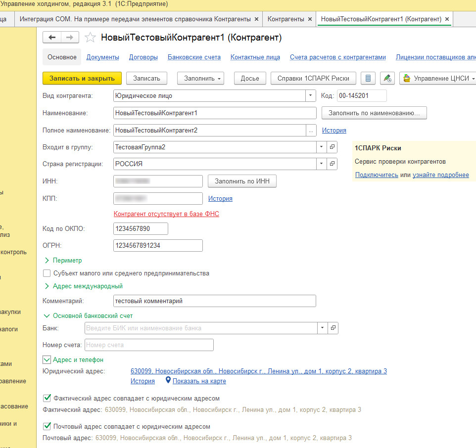Open the Заполнить dropdown button
The height and width of the screenshot is (448, 476).
201,78
